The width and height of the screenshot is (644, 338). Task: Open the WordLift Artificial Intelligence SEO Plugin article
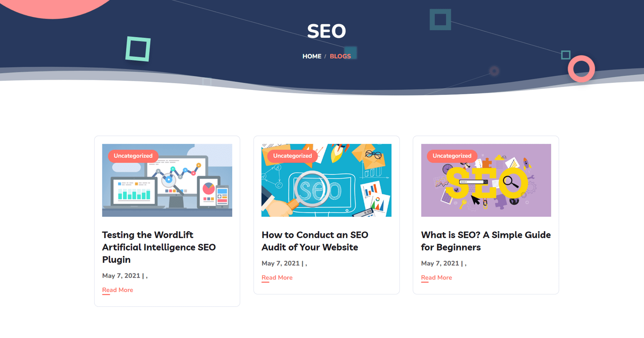[x=159, y=247]
